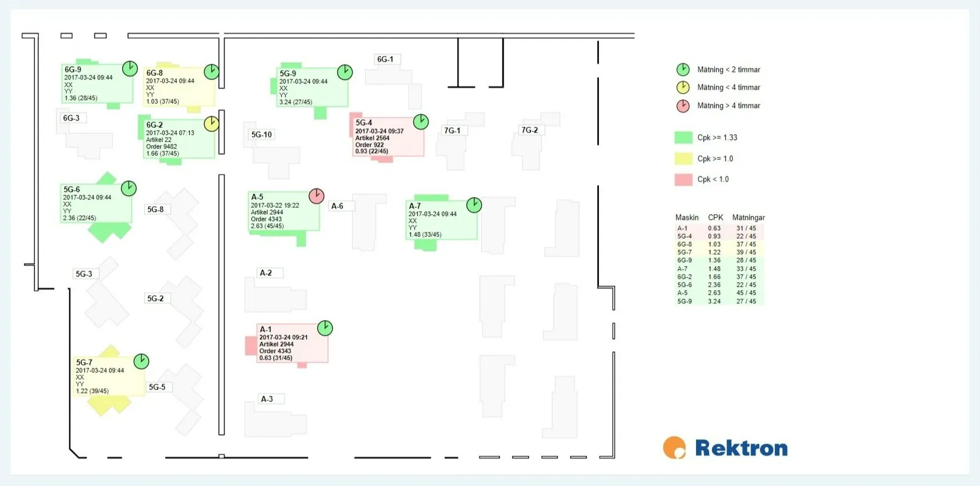Image resolution: width=980 pixels, height=486 pixels.
Task: Click the green Cpk >= 1.33 legend swatch
Action: [683, 138]
